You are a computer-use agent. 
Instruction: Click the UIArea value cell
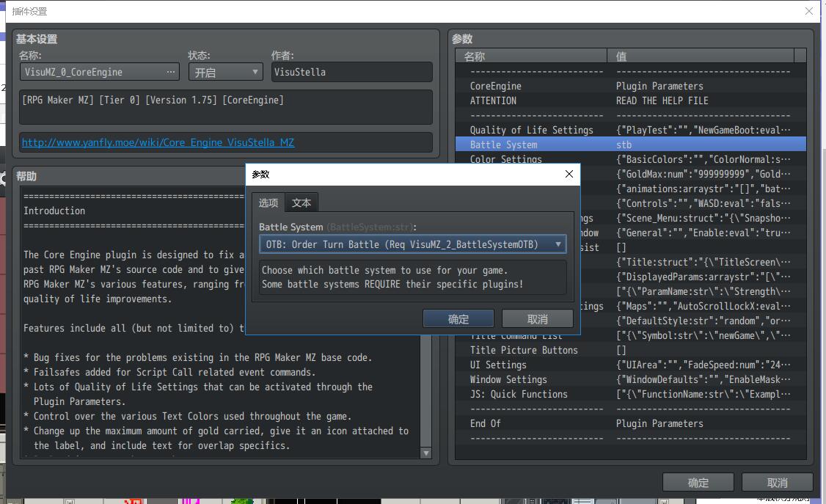[703, 365]
